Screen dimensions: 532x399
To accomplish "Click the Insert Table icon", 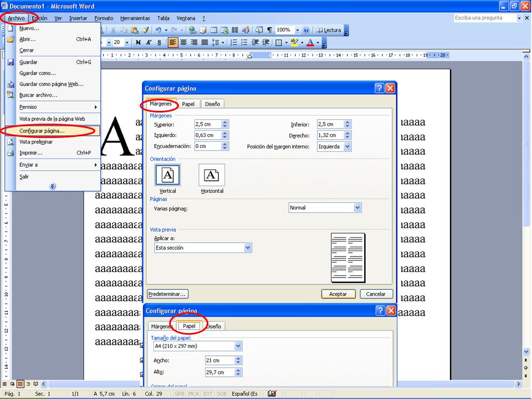I will point(214,30).
